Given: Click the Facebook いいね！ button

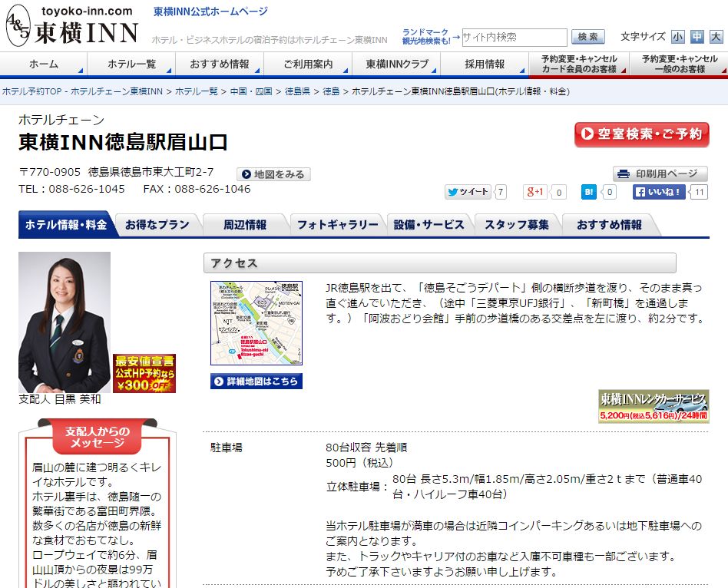Looking at the screenshot, I should tap(659, 192).
